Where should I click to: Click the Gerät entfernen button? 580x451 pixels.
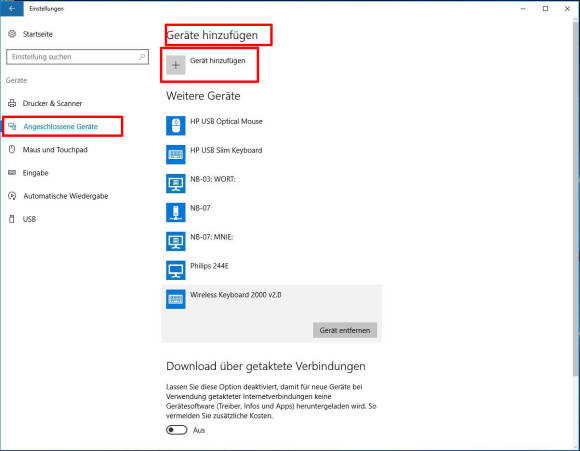tap(345, 330)
